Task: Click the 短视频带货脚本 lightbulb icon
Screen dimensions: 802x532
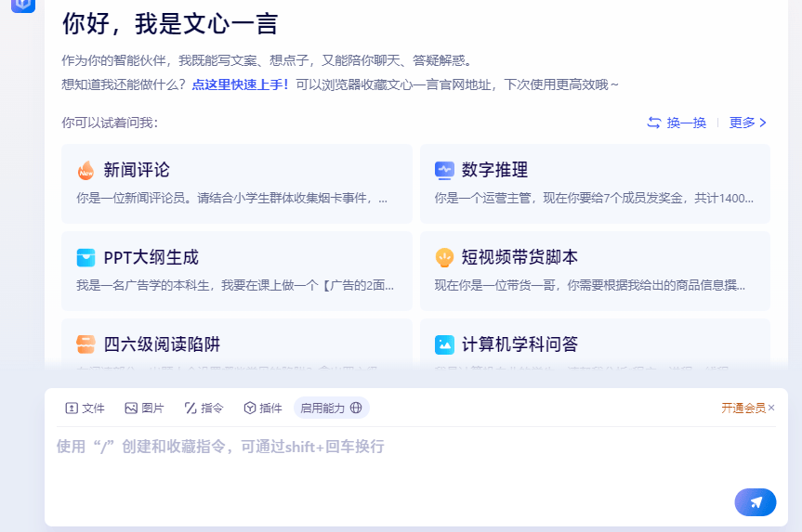Action: 444,257
